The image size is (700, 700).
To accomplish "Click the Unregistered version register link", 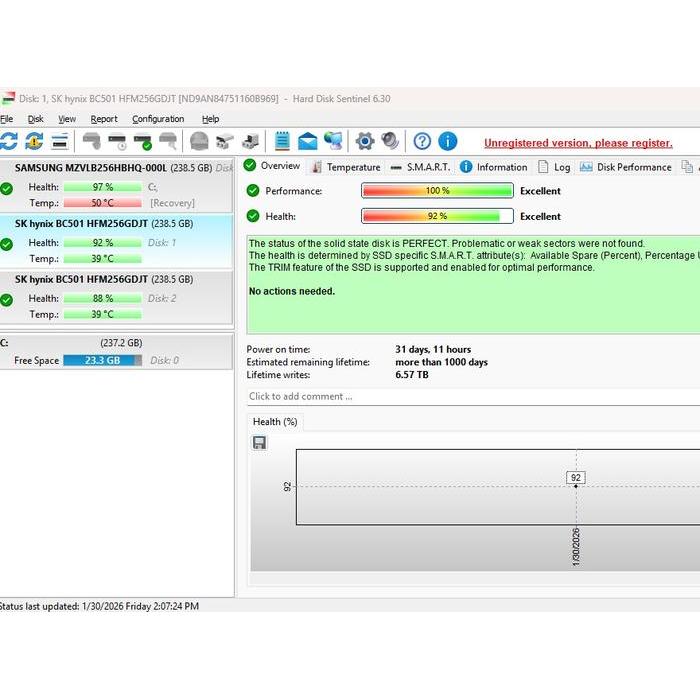I will click(578, 143).
